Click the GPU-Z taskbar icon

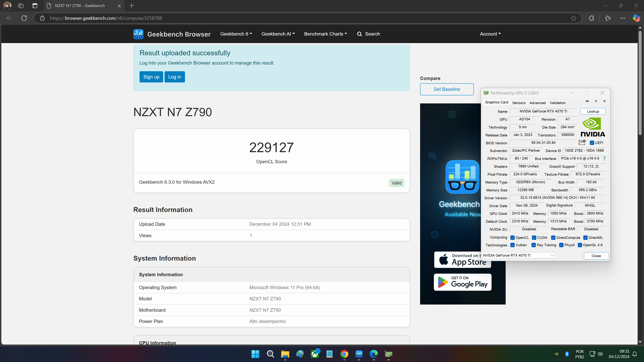tap(389, 354)
